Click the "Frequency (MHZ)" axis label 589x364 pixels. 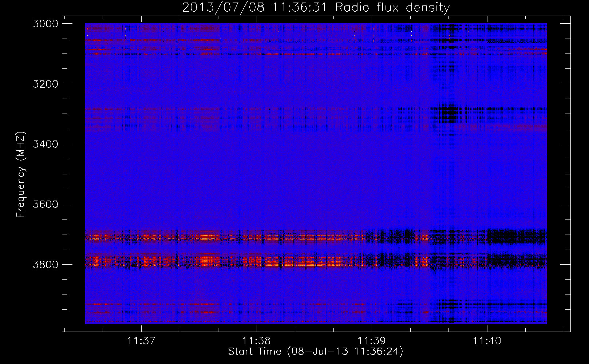(21, 175)
